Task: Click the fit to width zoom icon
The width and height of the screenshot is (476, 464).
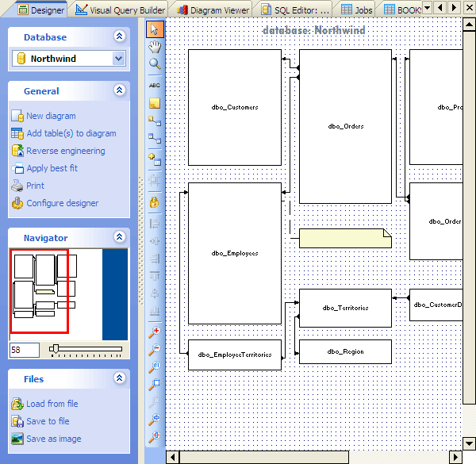Action: tap(155, 436)
